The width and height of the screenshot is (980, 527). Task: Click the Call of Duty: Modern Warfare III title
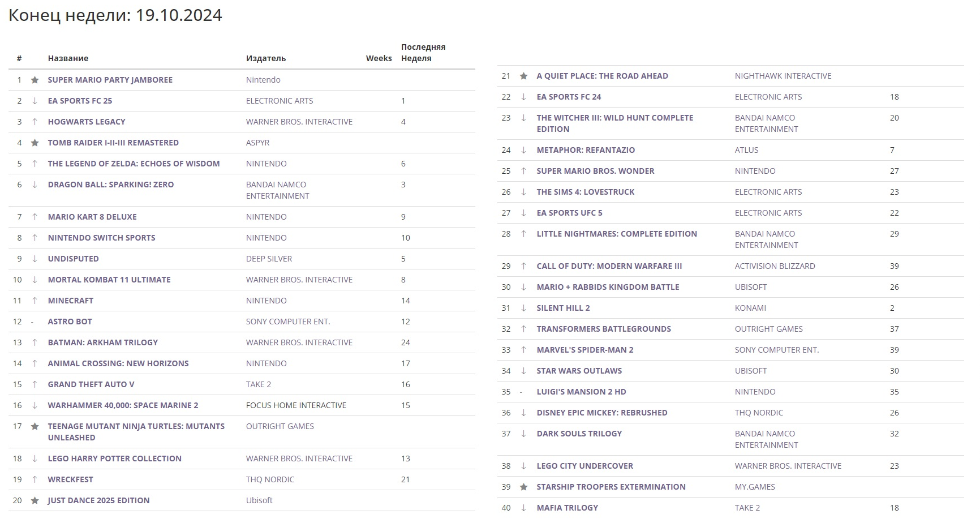click(609, 266)
